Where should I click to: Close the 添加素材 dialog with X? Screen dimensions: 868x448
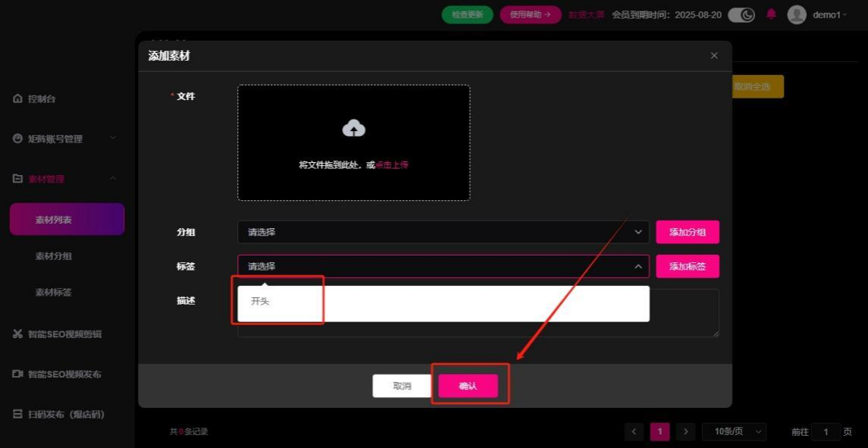point(714,56)
